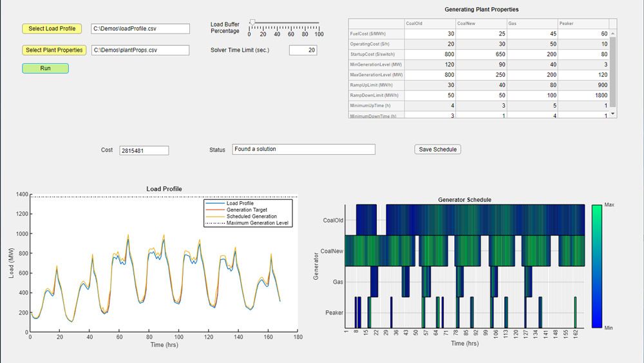Click the Load Buffer Percentage slider handle
This screenshot has height=363, width=644.
point(252,22)
